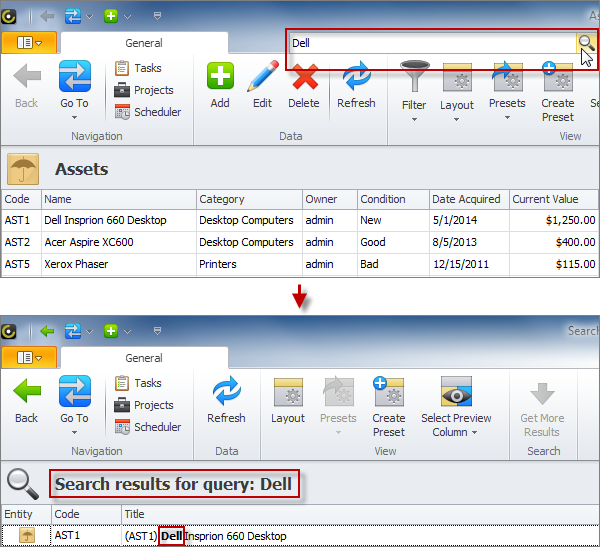
Task: Click Create Preset in the top window
Action: coord(558,92)
